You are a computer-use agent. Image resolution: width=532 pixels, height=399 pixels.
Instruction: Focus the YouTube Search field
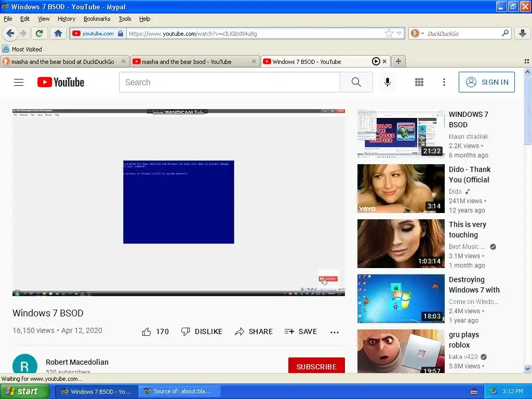point(229,82)
